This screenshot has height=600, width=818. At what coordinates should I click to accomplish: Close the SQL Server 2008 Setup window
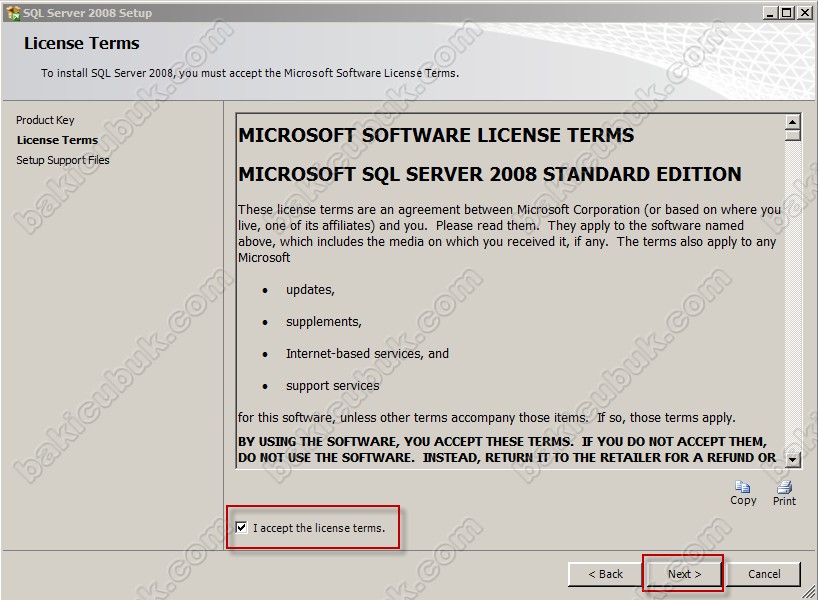(804, 13)
